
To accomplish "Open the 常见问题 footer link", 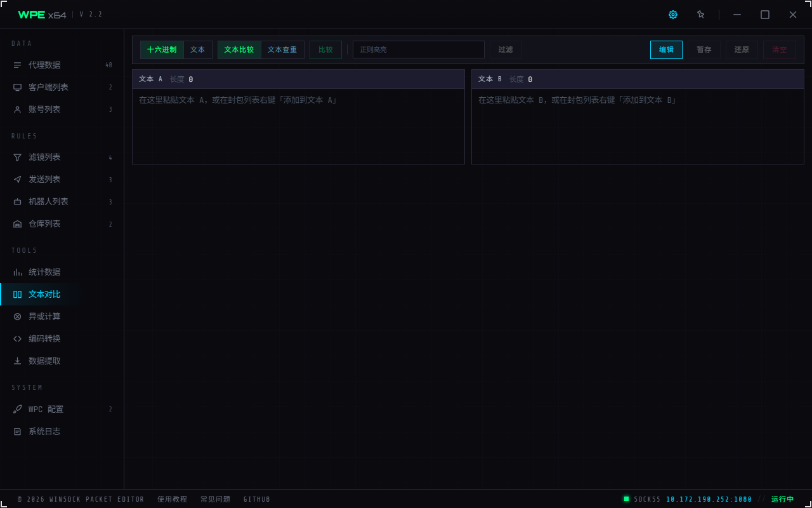I will [215, 499].
